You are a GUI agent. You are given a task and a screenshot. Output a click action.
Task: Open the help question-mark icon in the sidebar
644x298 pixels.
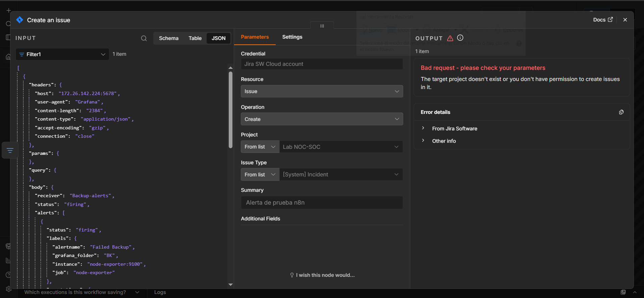[x=8, y=275]
